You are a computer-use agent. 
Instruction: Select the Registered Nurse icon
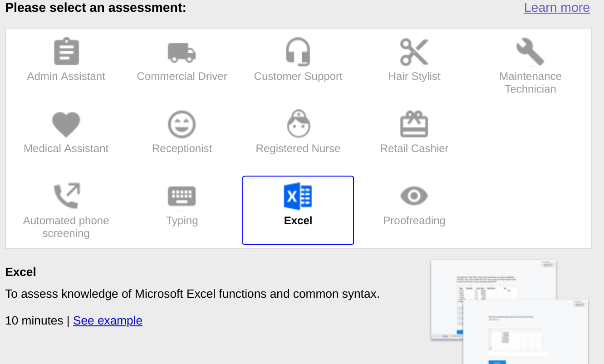pos(298,123)
